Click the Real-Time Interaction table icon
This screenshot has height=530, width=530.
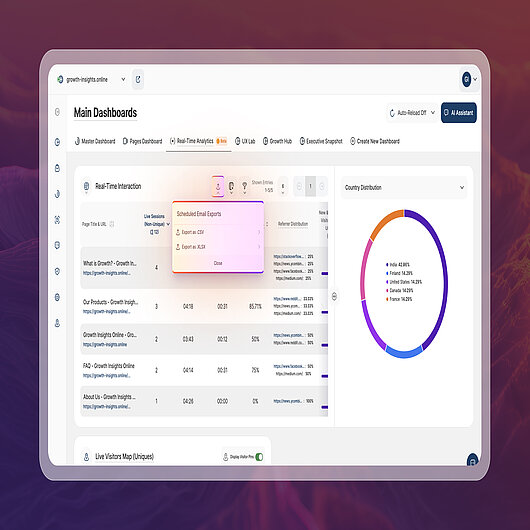click(86, 186)
